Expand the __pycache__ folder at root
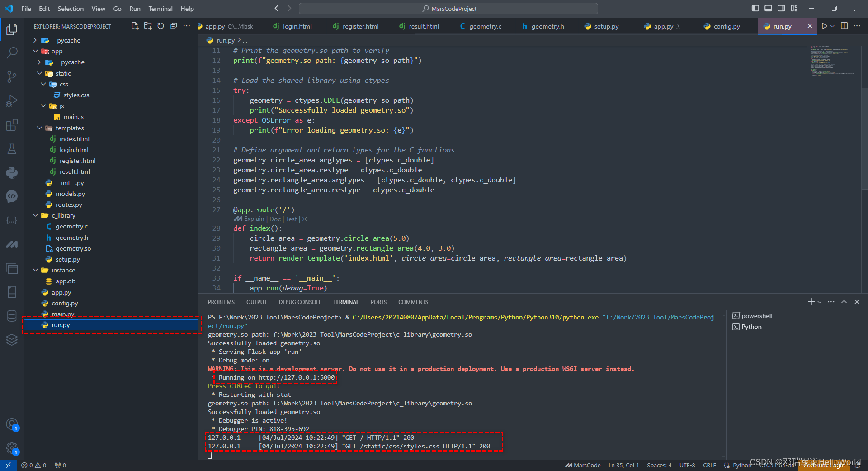 click(36, 40)
